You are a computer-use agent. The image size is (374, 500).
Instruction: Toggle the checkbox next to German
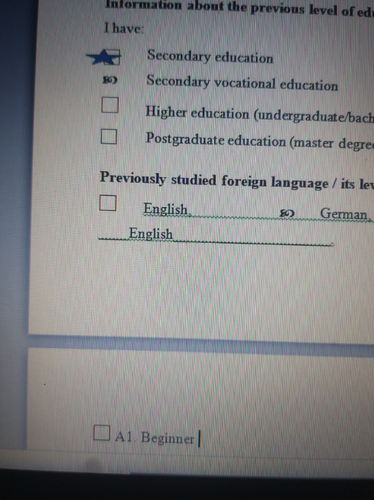(287, 213)
